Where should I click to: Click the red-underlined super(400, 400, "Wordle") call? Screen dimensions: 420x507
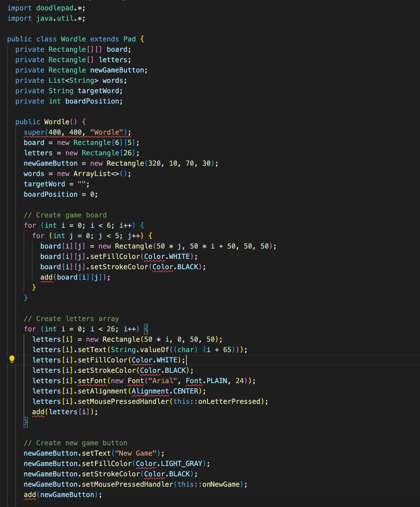(77, 132)
